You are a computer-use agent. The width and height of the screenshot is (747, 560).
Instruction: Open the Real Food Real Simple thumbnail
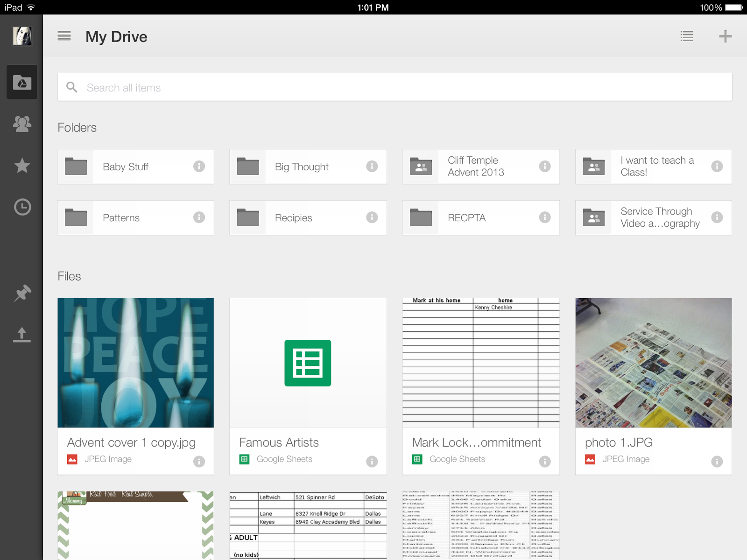click(x=135, y=525)
